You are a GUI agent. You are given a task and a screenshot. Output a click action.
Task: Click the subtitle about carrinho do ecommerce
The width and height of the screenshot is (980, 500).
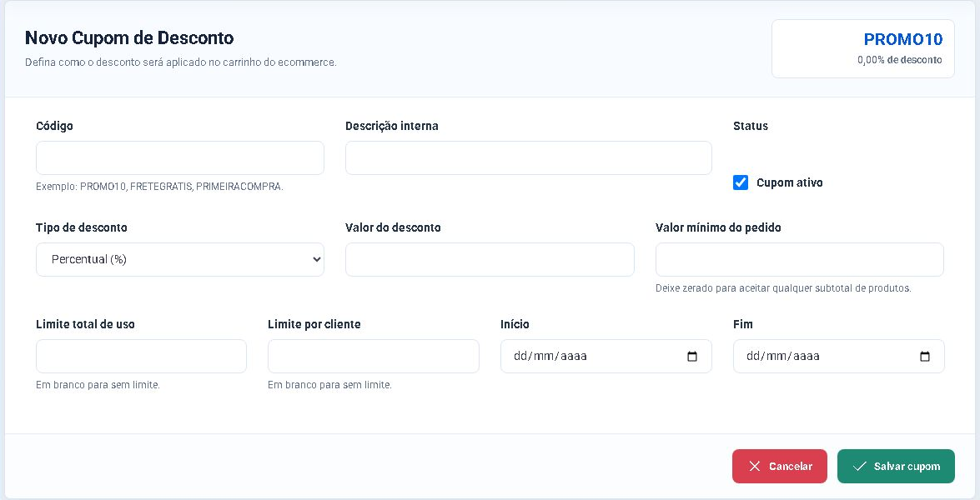click(181, 62)
